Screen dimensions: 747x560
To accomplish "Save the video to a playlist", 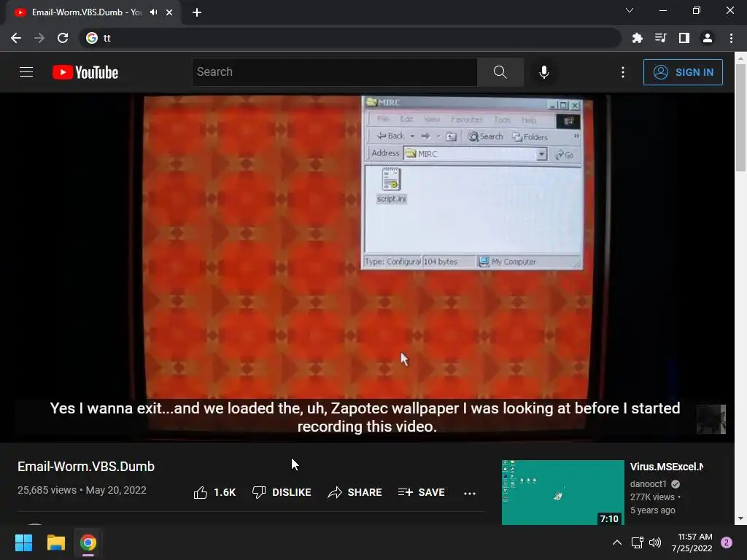I will point(421,492).
